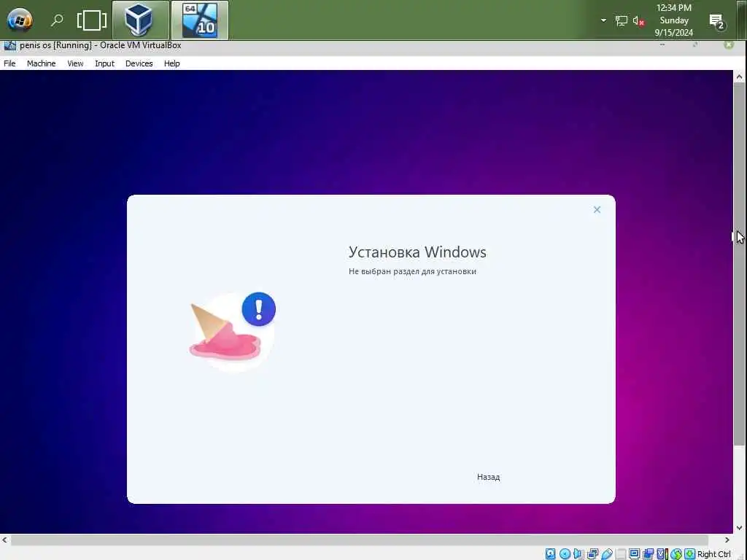
Task: Click the audio status icon
Action: point(578,554)
